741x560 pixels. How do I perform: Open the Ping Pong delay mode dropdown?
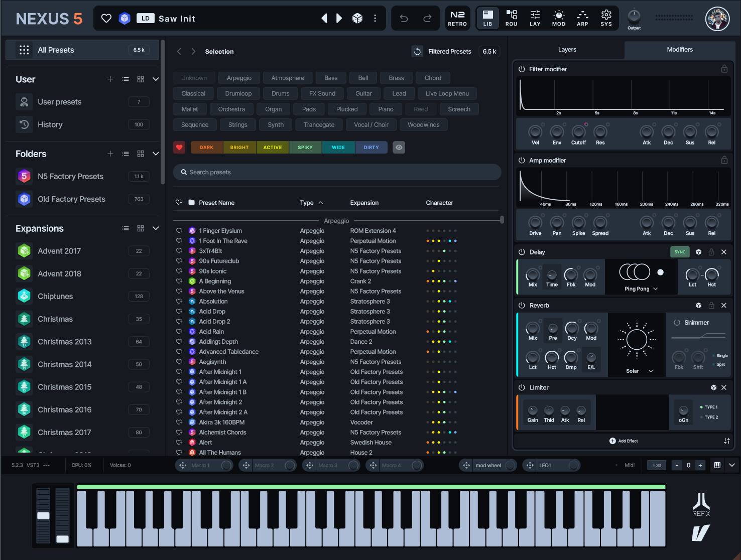point(641,289)
